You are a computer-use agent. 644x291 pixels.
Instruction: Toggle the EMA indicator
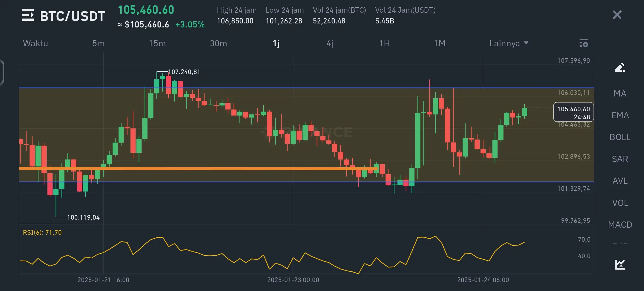(x=620, y=115)
